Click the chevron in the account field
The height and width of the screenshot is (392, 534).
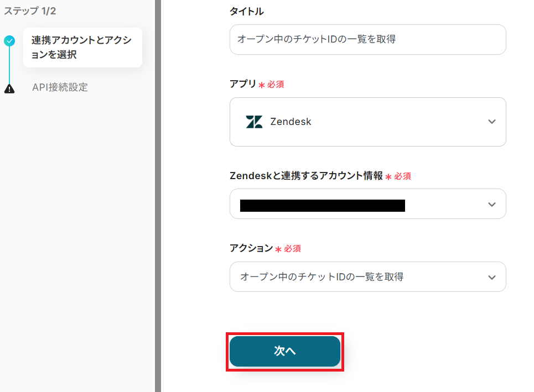(x=492, y=205)
